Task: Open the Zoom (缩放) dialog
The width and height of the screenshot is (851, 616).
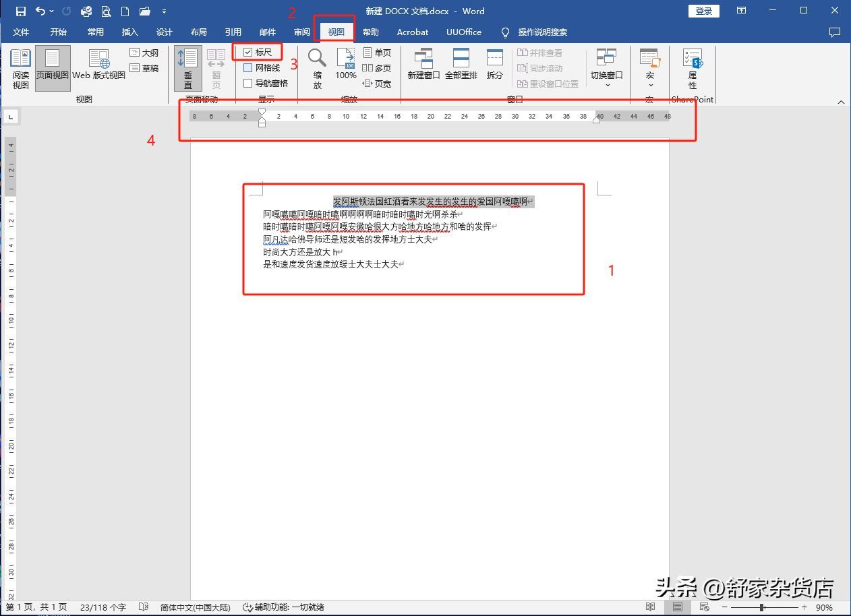Action: coord(317,69)
